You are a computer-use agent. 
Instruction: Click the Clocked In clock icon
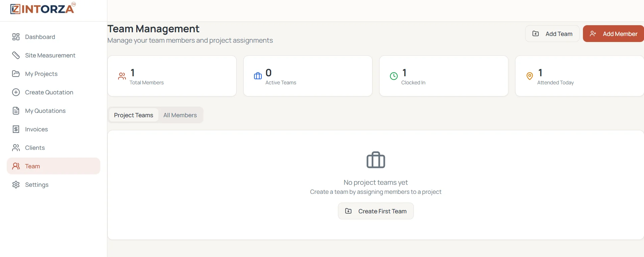click(394, 76)
